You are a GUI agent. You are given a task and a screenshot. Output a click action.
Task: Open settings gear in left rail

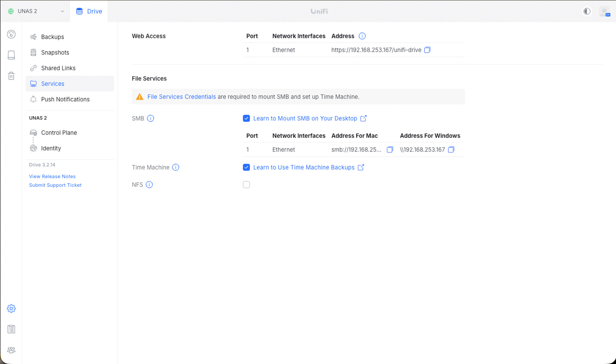[x=11, y=309]
